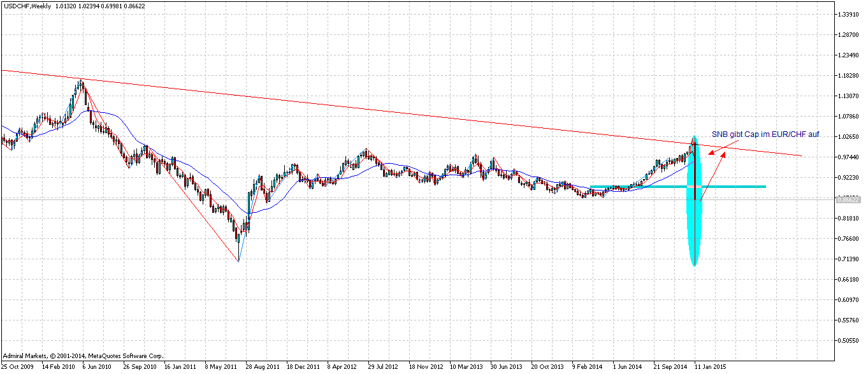Select the cyan horizontal support line

[677, 186]
